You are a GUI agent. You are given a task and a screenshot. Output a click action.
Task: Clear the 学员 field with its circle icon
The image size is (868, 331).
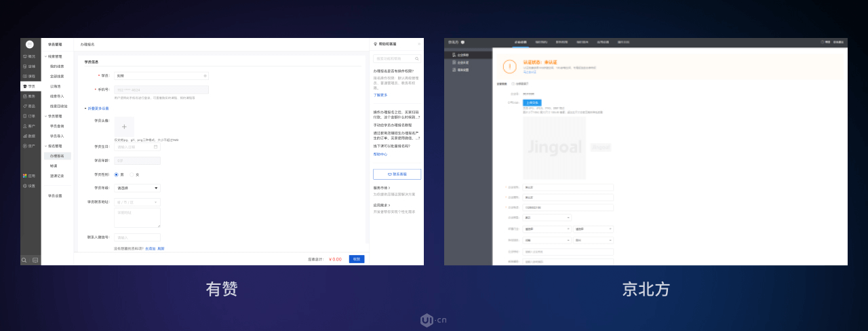pyautogui.click(x=205, y=75)
